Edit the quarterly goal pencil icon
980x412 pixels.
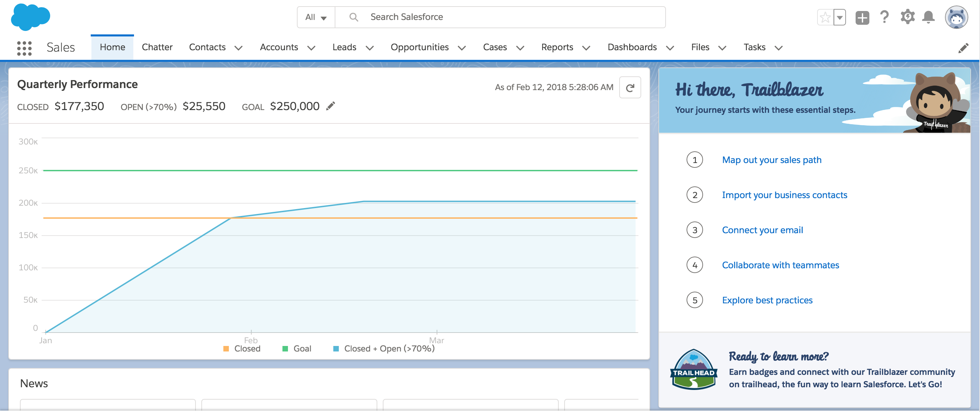tap(331, 106)
